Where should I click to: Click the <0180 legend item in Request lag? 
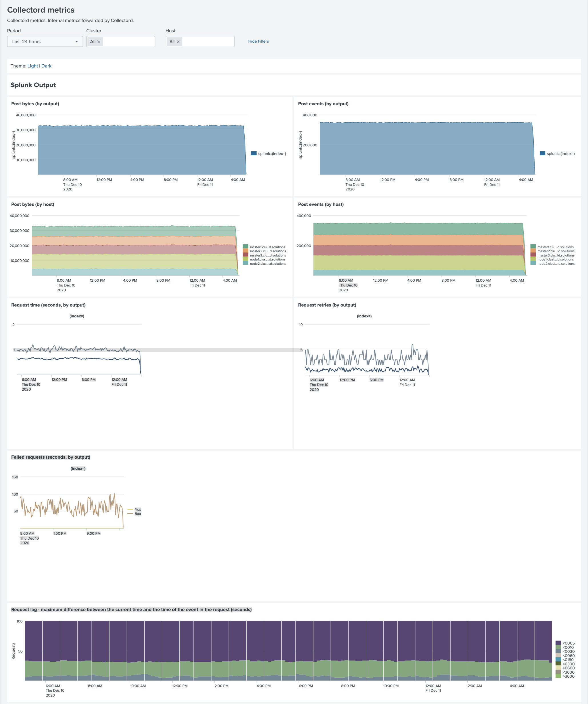[565, 660]
